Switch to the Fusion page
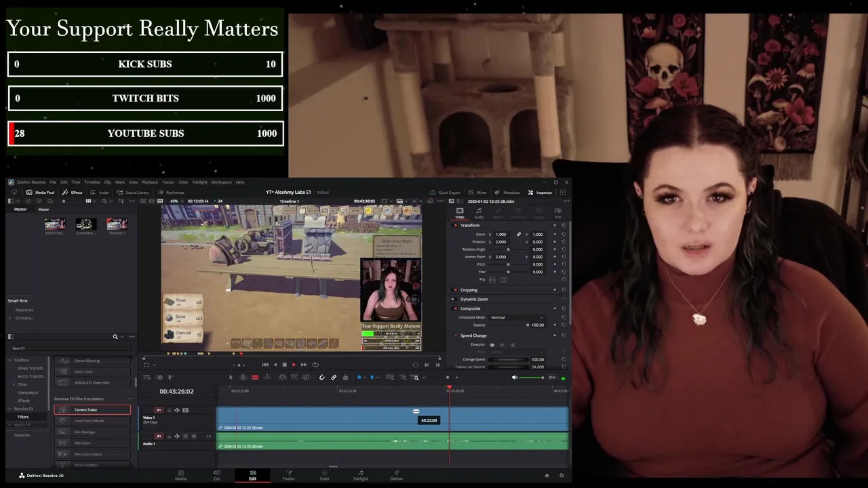 tap(288, 474)
